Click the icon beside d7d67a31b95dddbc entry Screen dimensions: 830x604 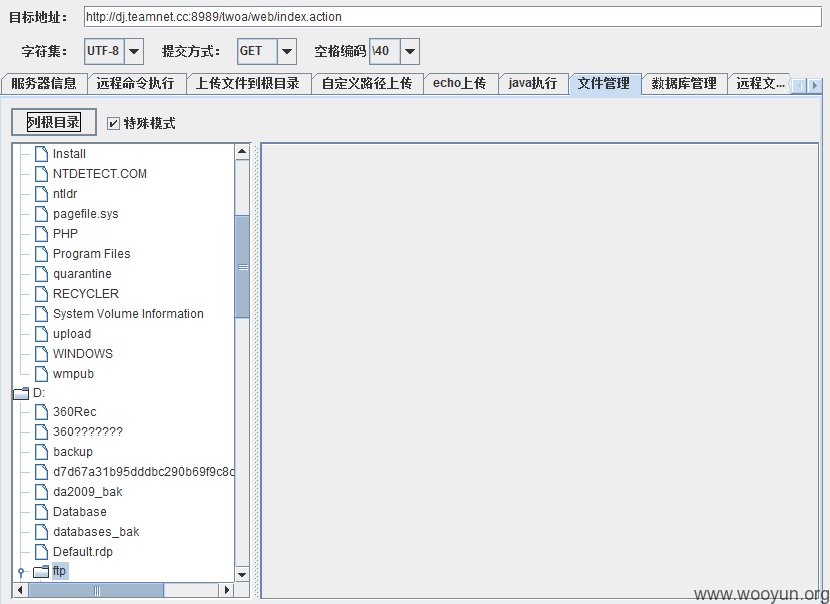41,472
